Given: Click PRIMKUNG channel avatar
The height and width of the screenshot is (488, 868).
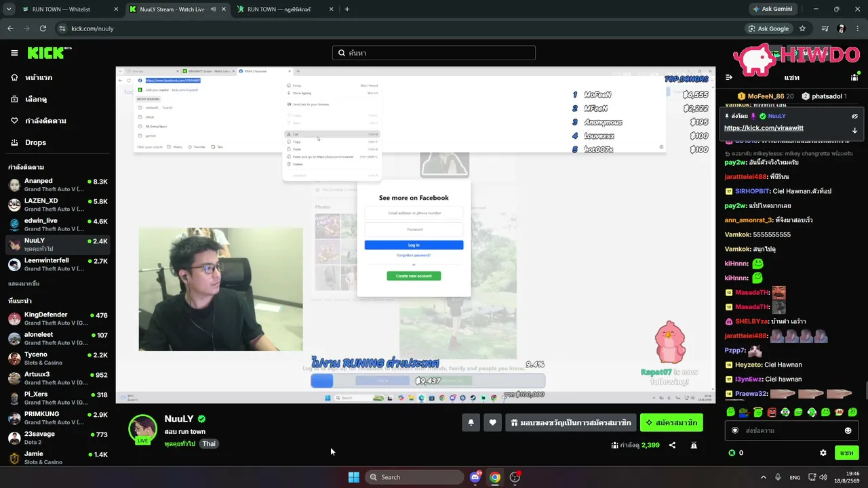Looking at the screenshot, I should (x=14, y=418).
